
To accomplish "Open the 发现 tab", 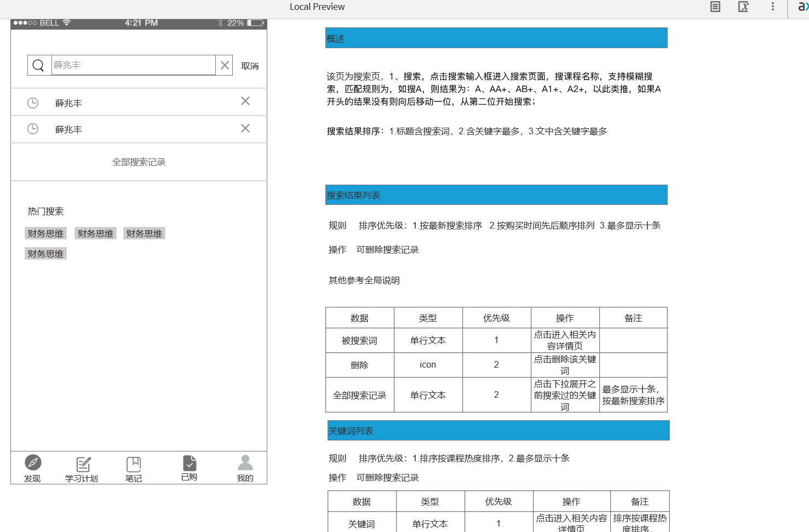I will [x=32, y=469].
